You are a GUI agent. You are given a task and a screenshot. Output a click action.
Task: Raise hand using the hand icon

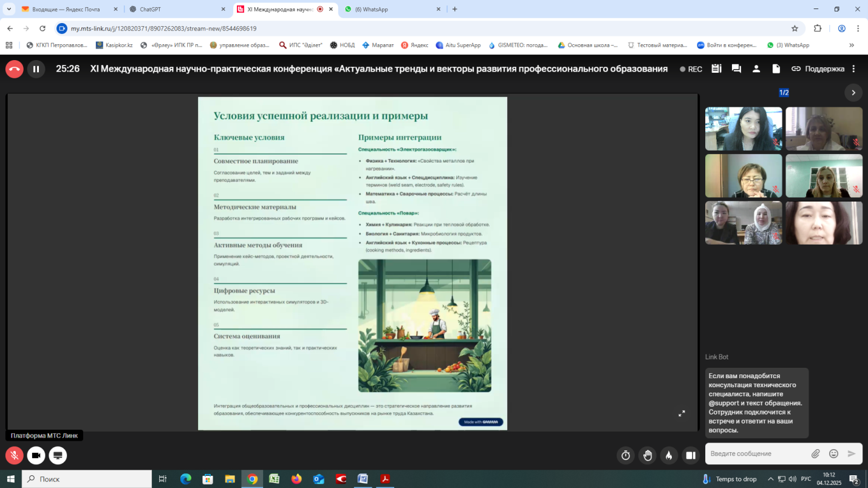tap(648, 455)
